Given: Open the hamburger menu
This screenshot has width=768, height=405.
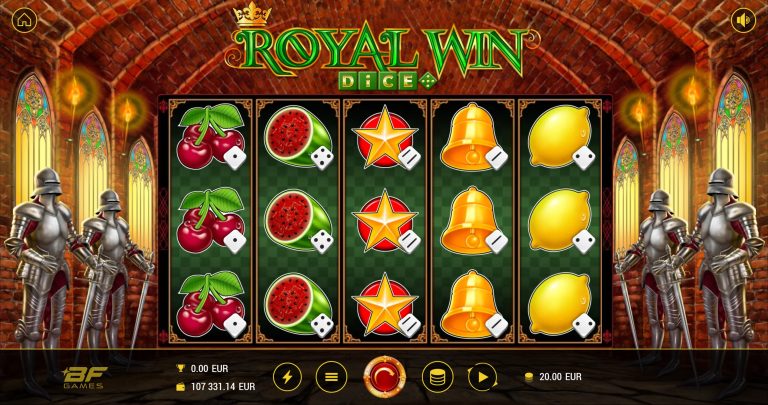Looking at the screenshot, I should (332, 377).
